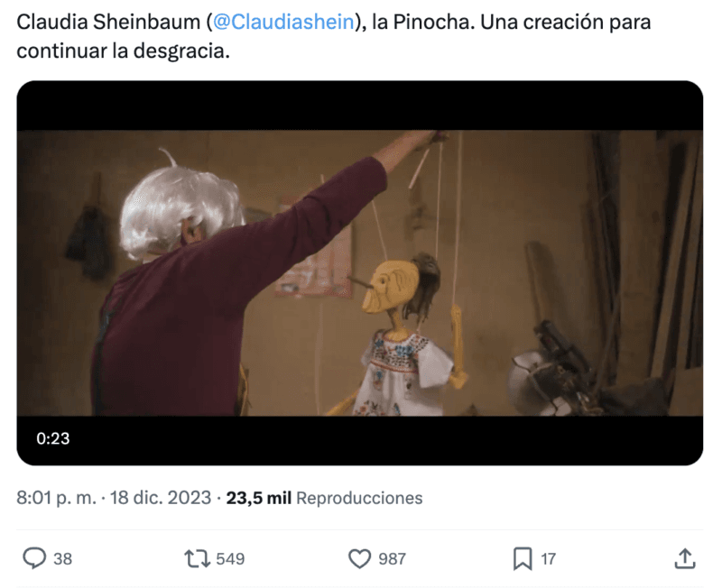This screenshot has height=588, width=722.
Task: Click the "Claudia Sheinbaum" tweet text
Action: [108, 22]
